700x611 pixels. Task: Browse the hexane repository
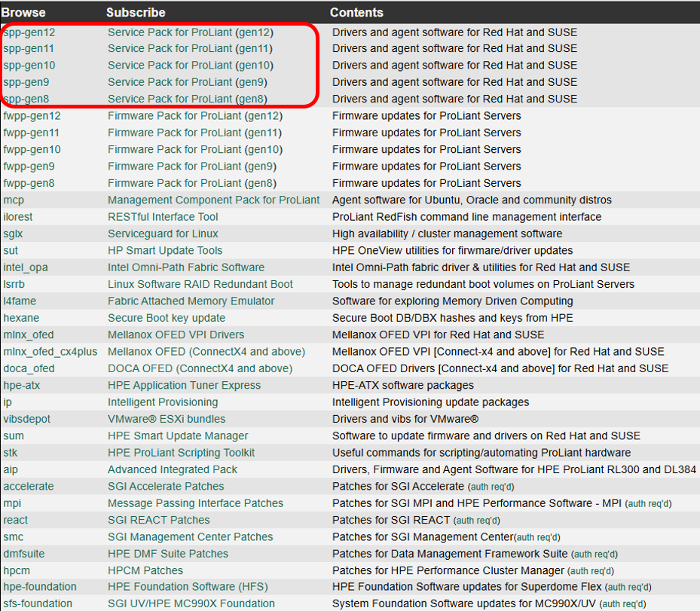pyautogui.click(x=21, y=318)
